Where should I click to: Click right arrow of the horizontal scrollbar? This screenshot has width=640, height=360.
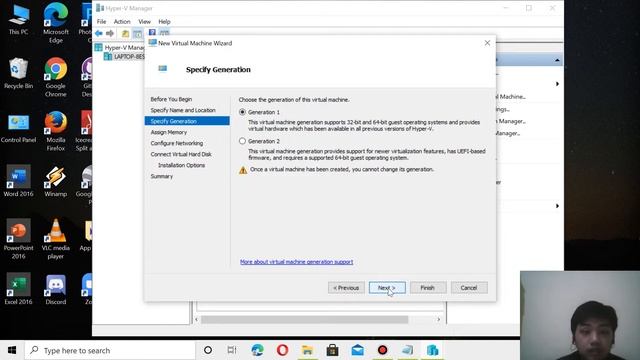pos(439,319)
